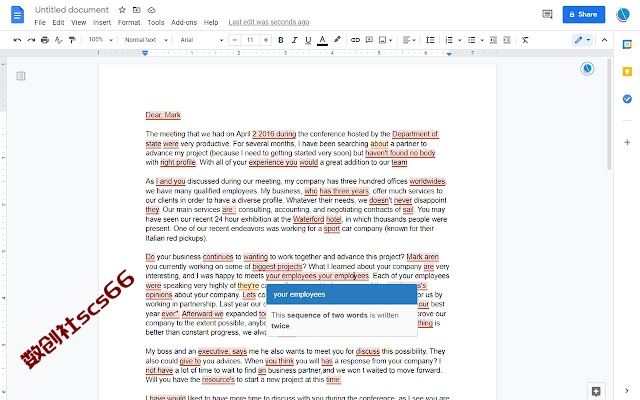Add a comment from the toolbar
The width and height of the screenshot is (640, 400).
(369, 40)
